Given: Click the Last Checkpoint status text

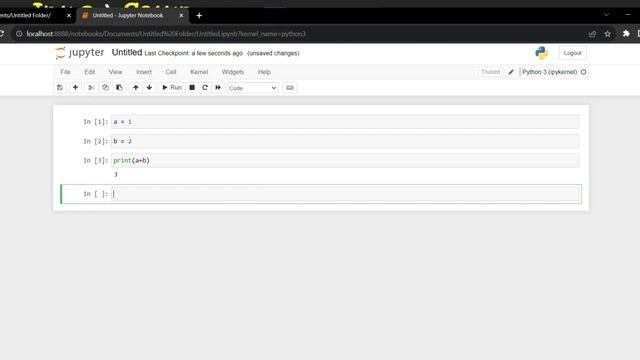Looking at the screenshot, I should pyautogui.click(x=193, y=53).
